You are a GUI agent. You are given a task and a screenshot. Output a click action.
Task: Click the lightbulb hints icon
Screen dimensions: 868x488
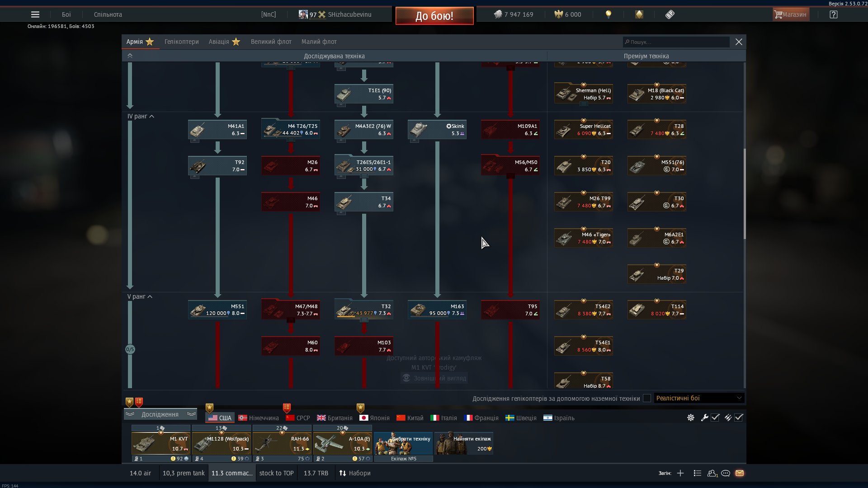coord(609,14)
